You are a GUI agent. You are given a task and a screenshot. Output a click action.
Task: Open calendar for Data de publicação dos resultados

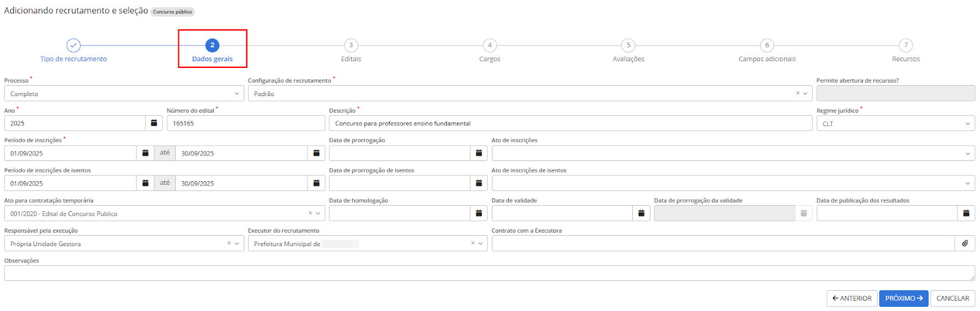pyautogui.click(x=966, y=213)
